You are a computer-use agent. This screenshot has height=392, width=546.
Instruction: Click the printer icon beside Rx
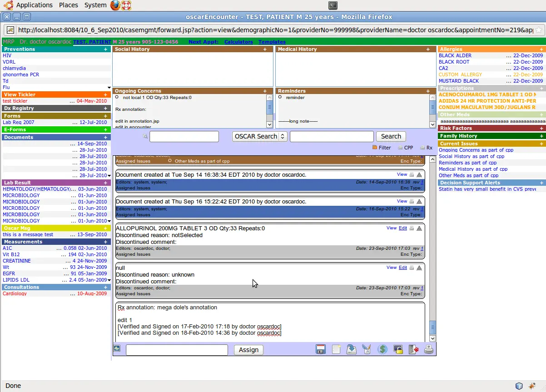422,148
